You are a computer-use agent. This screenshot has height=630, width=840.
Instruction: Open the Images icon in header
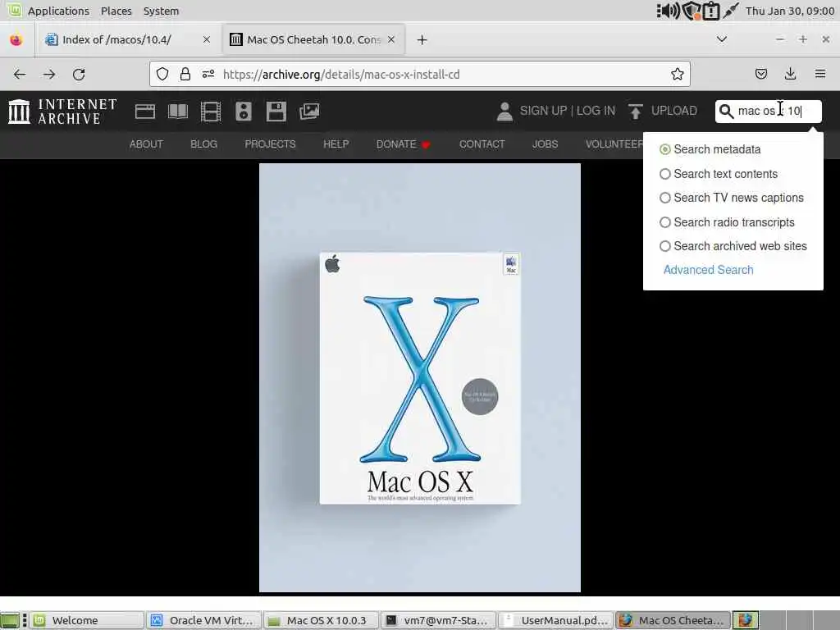309,112
